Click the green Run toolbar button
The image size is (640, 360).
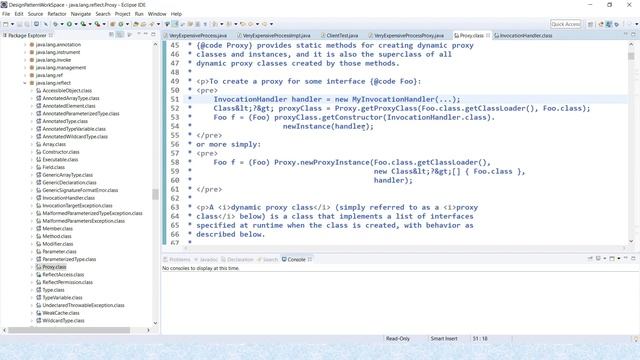69,24
